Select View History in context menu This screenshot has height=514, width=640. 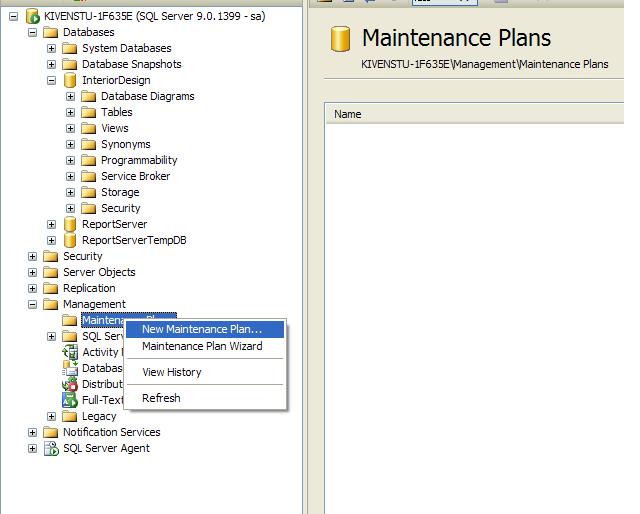point(172,372)
